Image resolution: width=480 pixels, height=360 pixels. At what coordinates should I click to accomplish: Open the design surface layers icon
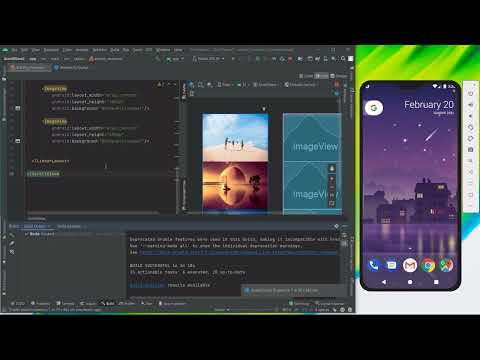point(192,85)
